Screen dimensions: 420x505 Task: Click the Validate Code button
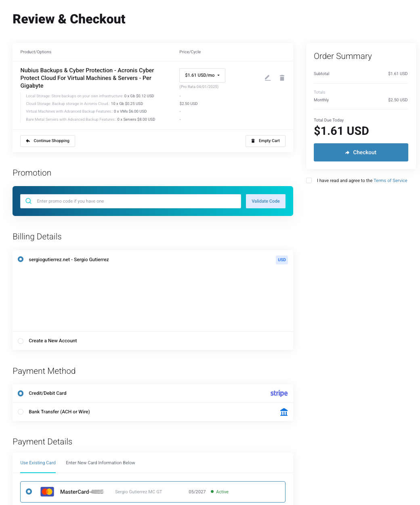[x=266, y=201]
